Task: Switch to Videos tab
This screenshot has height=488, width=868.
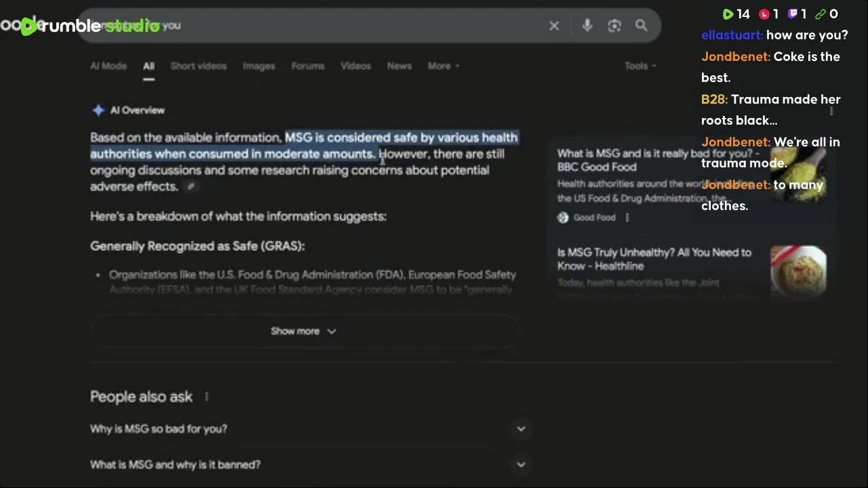Action: pos(356,66)
